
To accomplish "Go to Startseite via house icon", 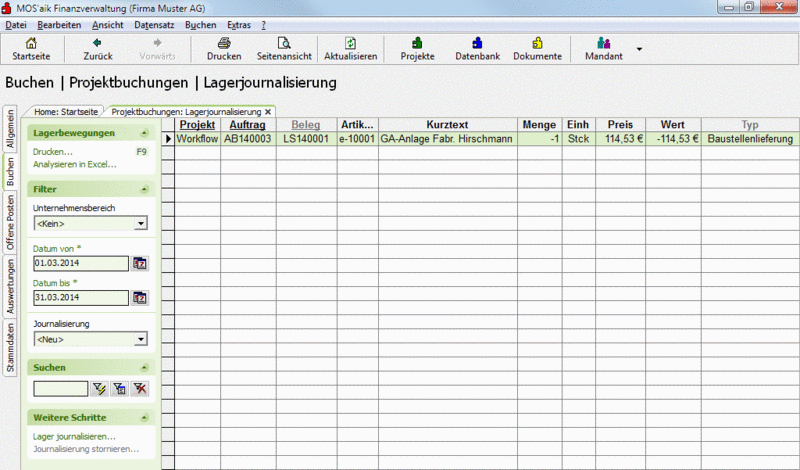I will [31, 43].
